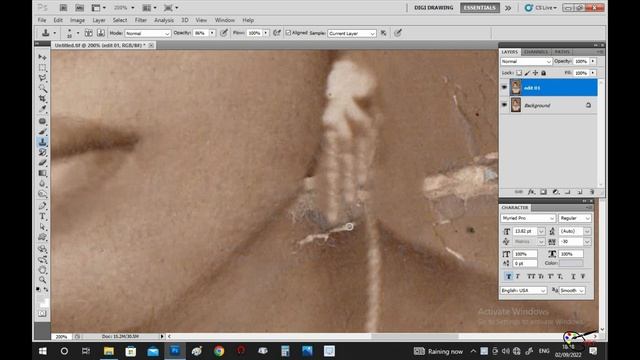This screenshot has width=640, height=360.
Task: Hide the Background layer eye
Action: click(x=504, y=105)
